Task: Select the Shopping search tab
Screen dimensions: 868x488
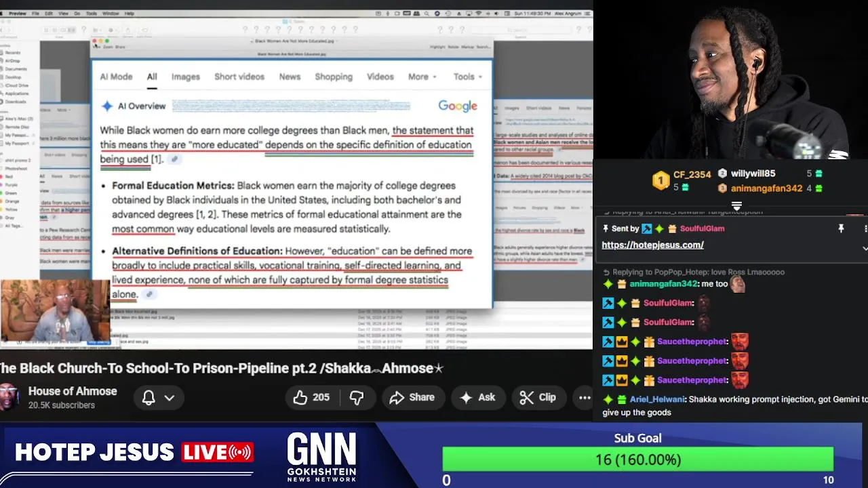Action: pyautogui.click(x=334, y=77)
